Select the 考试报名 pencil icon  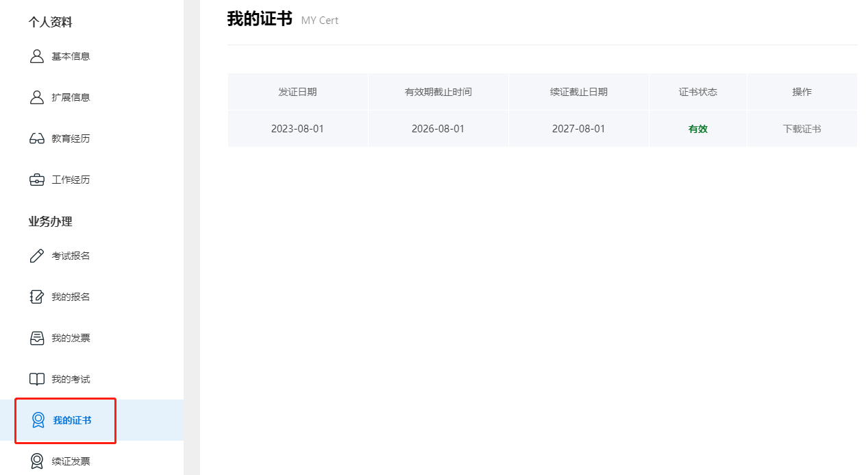[36, 255]
